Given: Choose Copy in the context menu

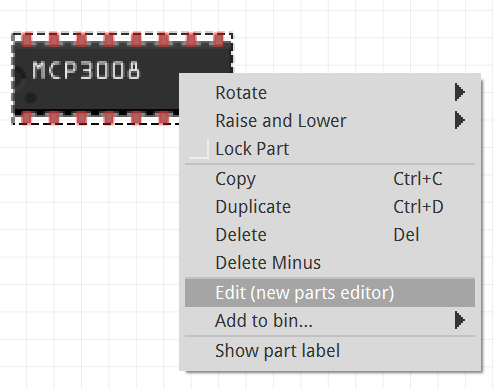Looking at the screenshot, I should tap(330, 179).
